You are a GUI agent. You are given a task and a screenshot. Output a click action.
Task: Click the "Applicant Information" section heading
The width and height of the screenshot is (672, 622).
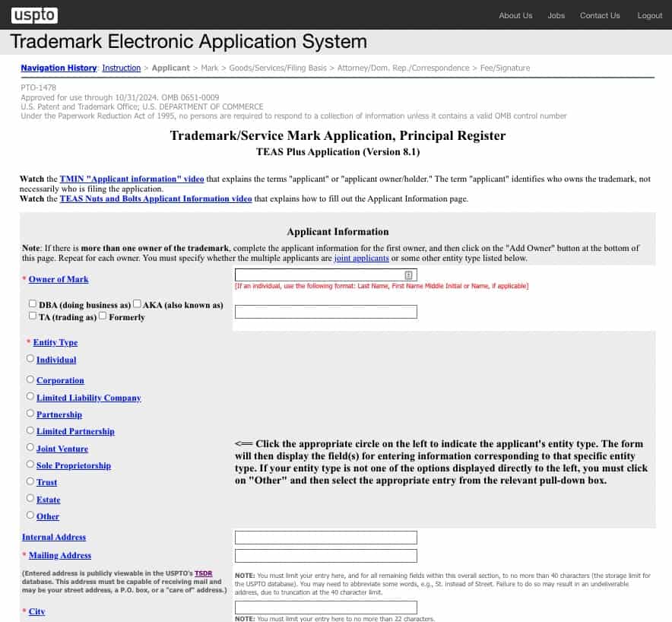(338, 231)
